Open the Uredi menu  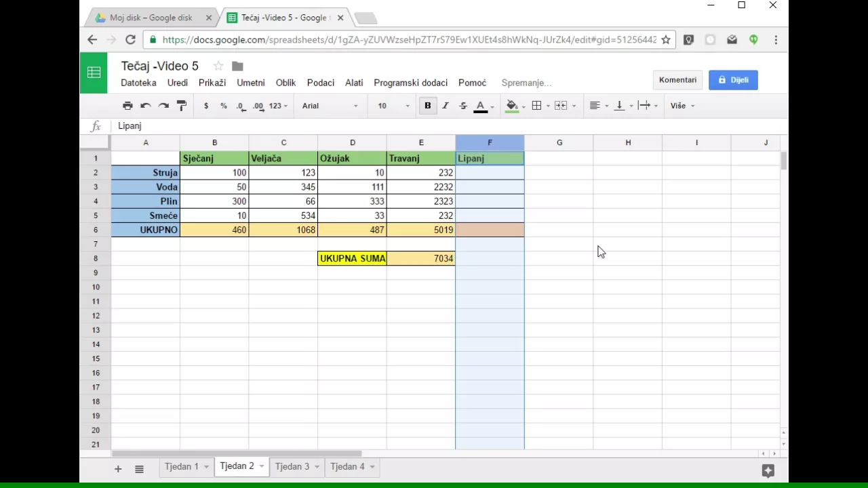coord(178,83)
